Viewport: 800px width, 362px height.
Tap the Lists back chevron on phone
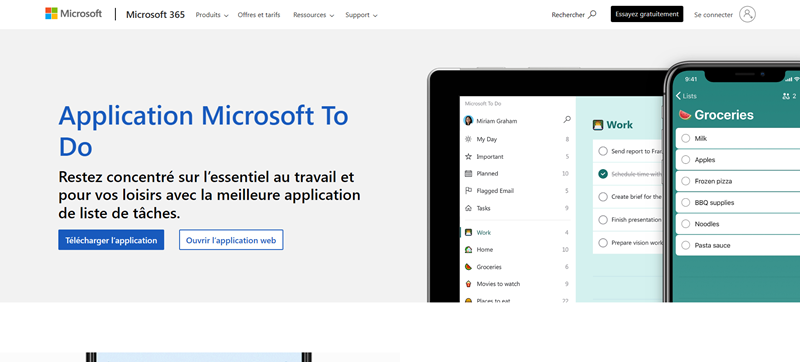pyautogui.click(x=679, y=96)
